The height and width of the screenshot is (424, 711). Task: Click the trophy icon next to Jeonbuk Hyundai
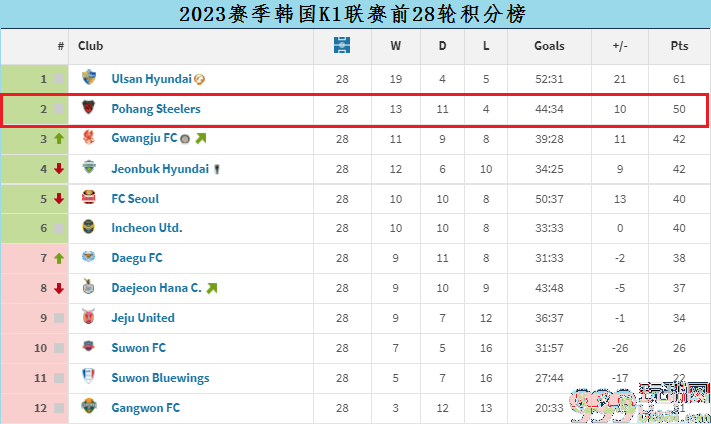pos(217,169)
